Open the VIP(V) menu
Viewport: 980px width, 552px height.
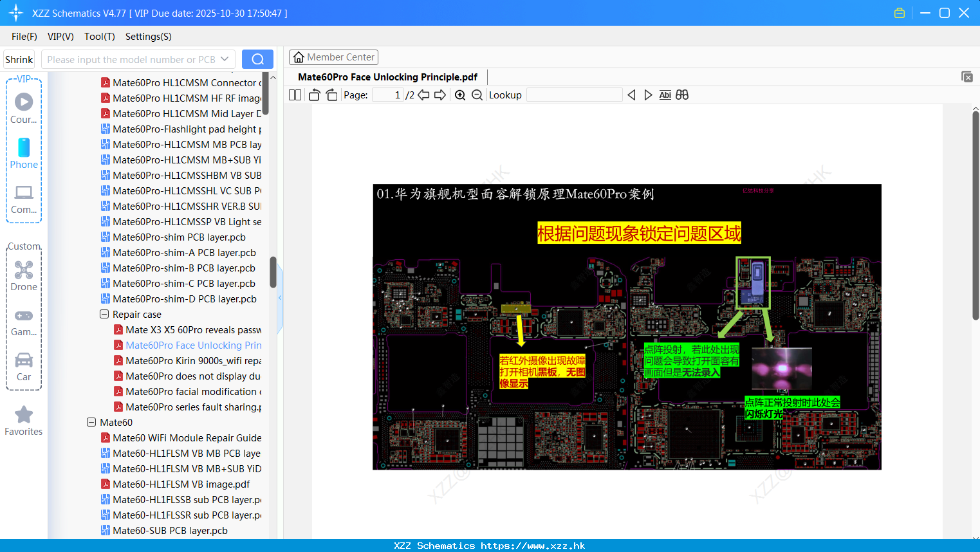click(x=60, y=37)
